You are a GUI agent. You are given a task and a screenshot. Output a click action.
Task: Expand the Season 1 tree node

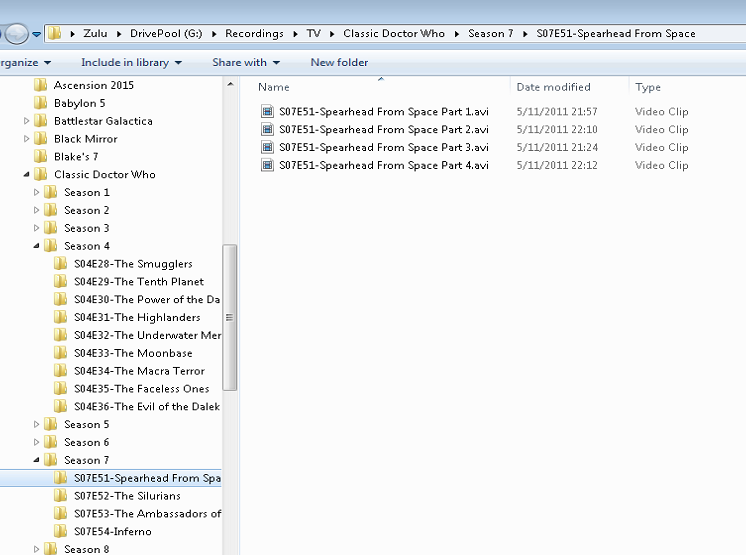coord(37,192)
